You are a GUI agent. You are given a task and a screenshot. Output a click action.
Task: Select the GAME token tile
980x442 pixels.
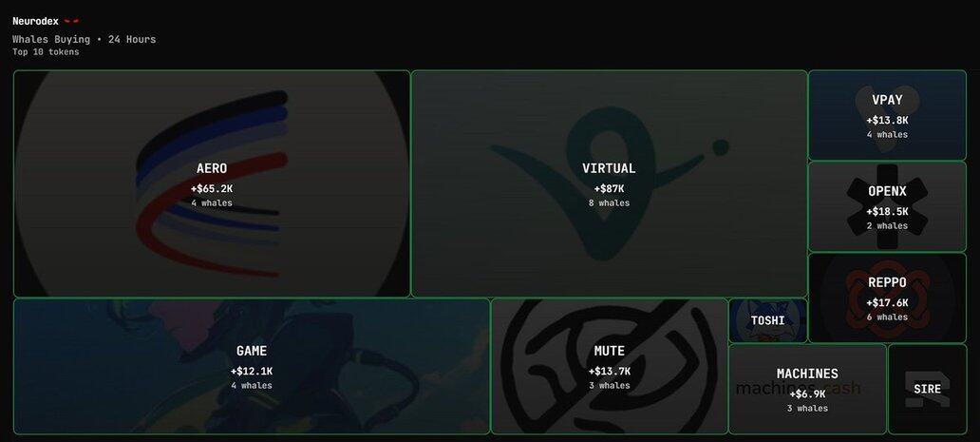(252, 366)
